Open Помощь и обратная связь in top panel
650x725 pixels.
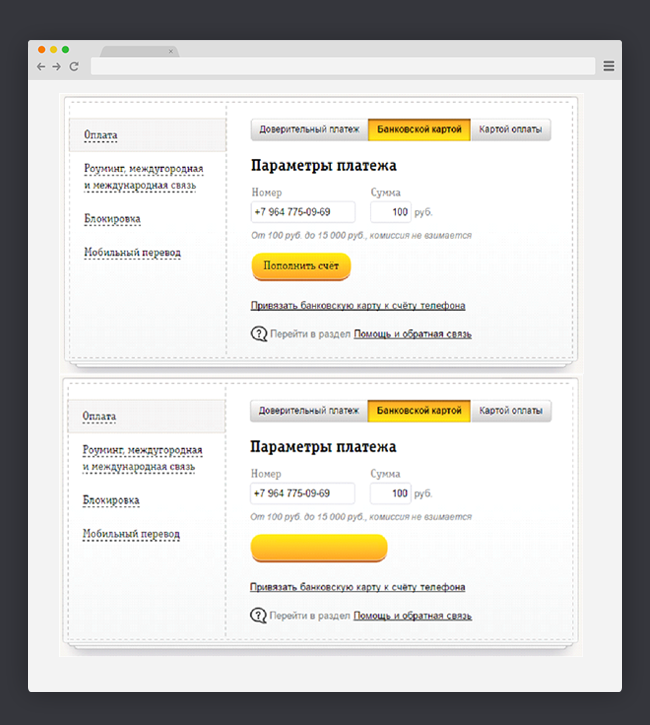pyautogui.click(x=413, y=334)
